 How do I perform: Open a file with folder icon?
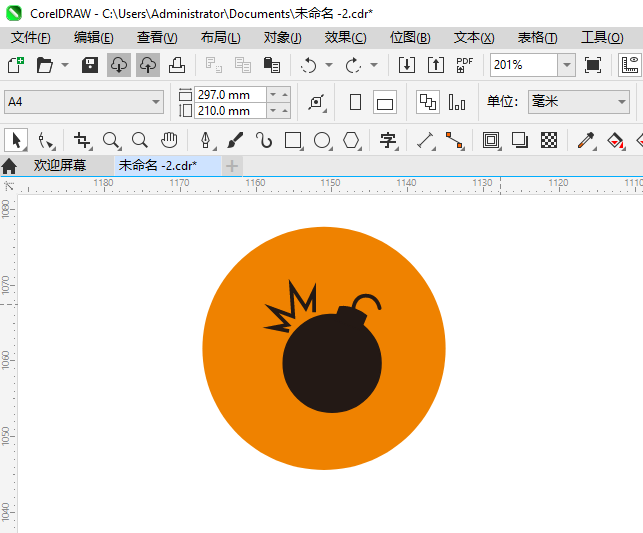click(x=44, y=65)
